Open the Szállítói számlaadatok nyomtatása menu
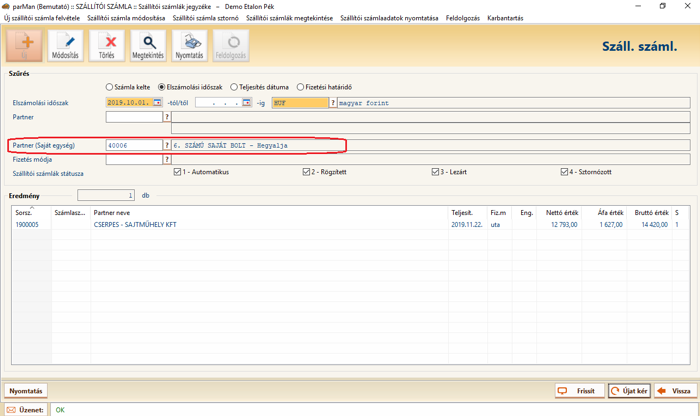The image size is (700, 416). [x=389, y=18]
